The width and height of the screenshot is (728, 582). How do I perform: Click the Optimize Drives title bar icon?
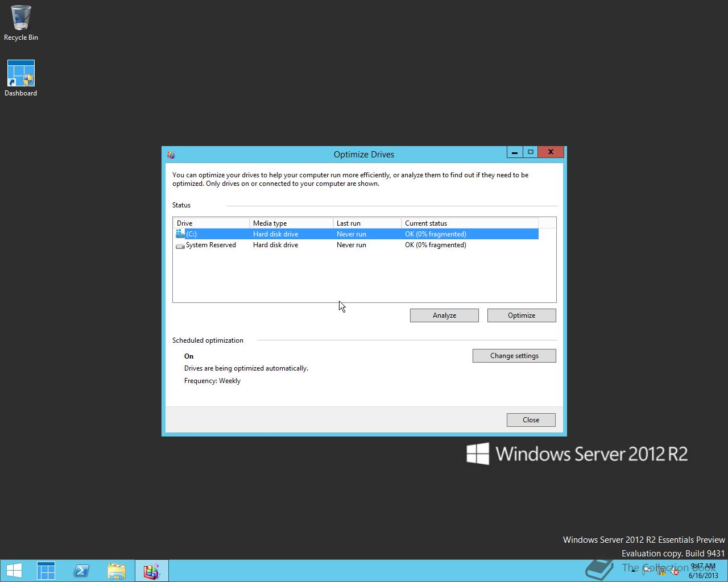(171, 155)
